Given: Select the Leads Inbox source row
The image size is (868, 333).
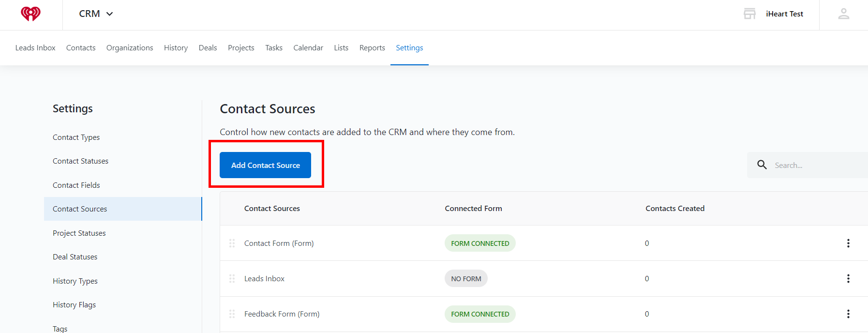Looking at the screenshot, I should click(x=264, y=279).
